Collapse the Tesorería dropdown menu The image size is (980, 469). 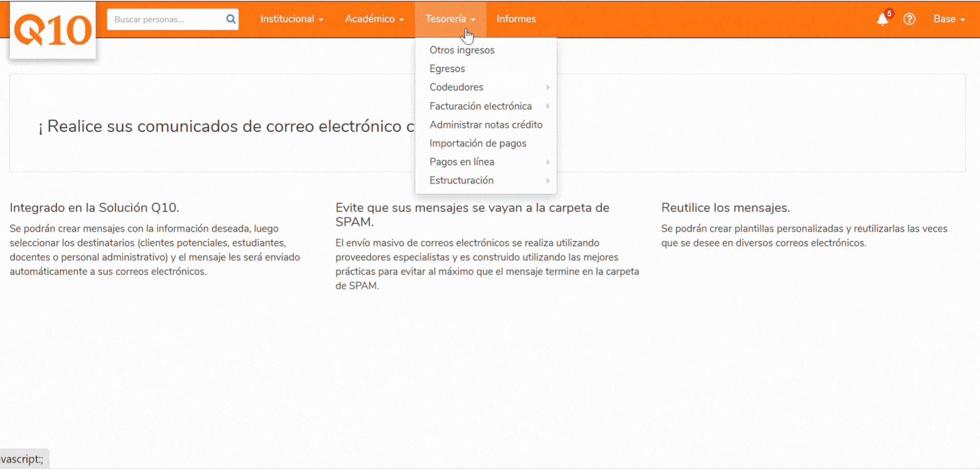450,19
